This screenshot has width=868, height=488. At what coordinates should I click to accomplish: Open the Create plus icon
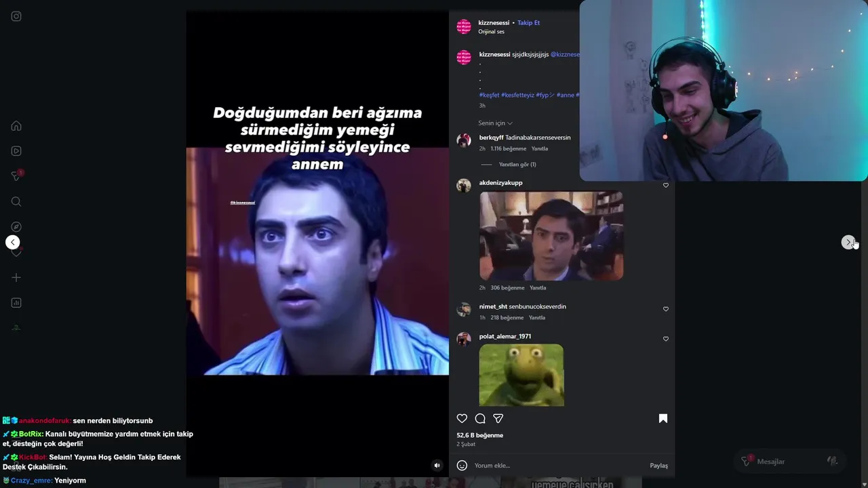16,277
